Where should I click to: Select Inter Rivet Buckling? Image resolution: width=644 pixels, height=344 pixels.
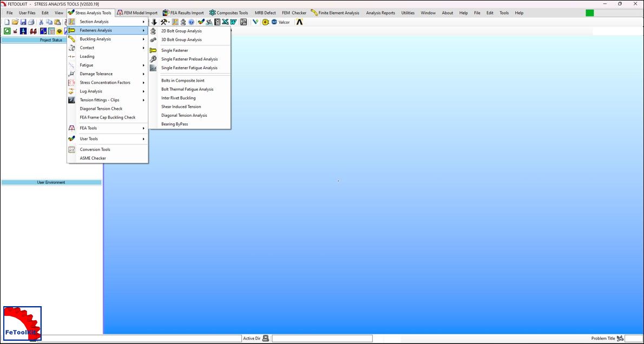pyautogui.click(x=190, y=98)
